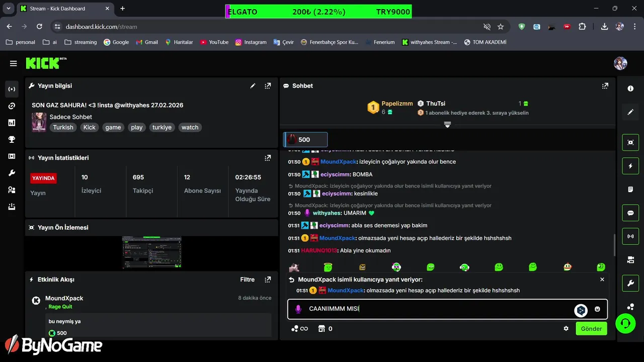Viewport: 644px width, 362px height.
Task: Open the Instagram bookmark
Action: (251, 42)
